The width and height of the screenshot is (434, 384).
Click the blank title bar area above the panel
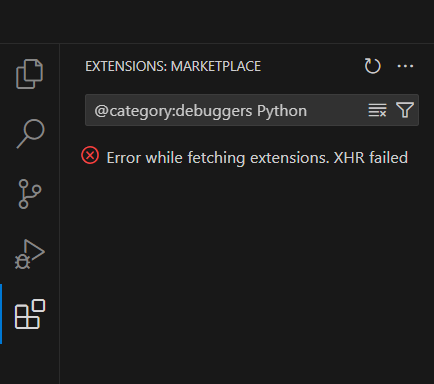click(x=217, y=21)
